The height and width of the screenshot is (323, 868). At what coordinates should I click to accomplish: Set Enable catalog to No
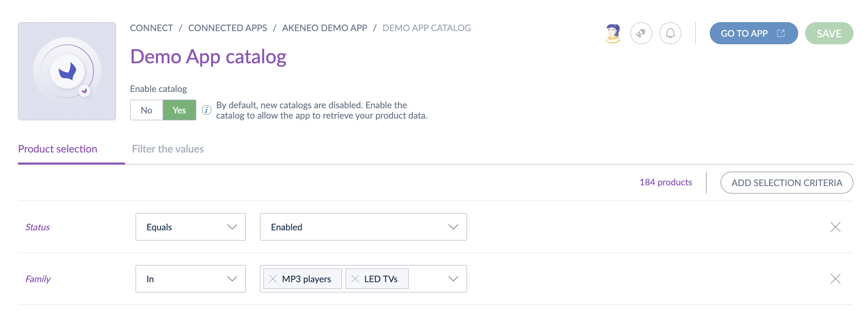click(x=147, y=110)
